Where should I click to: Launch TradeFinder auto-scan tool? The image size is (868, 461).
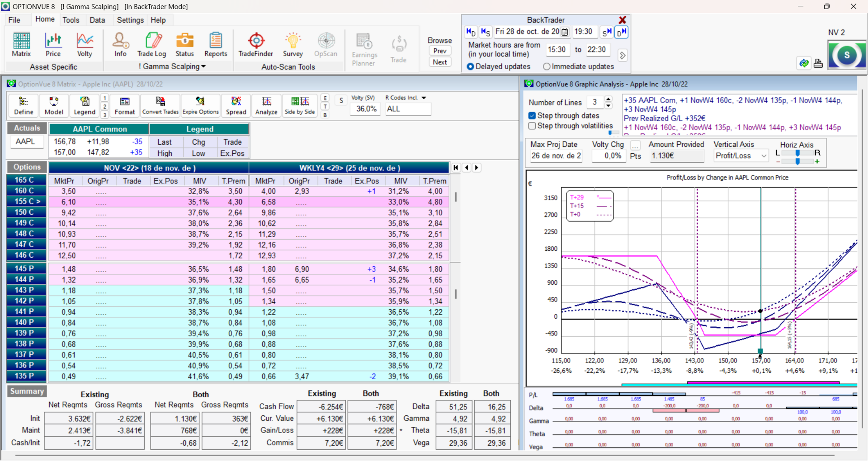pyautogui.click(x=256, y=45)
